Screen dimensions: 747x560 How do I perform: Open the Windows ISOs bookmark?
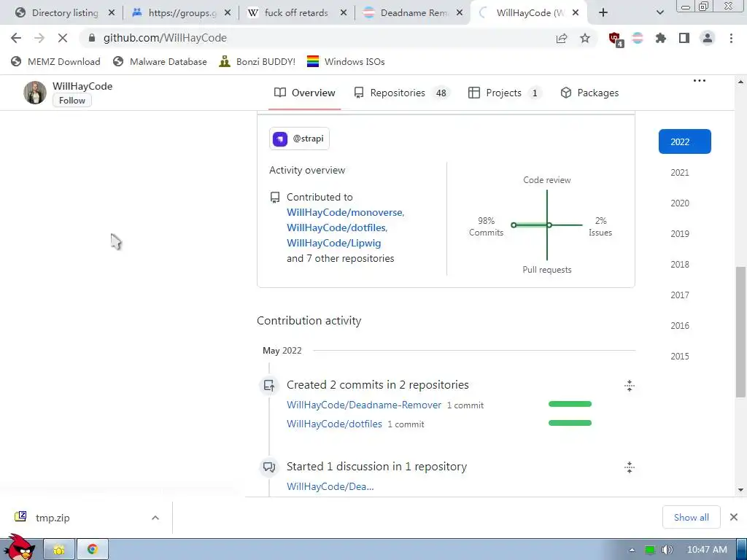[346, 61]
